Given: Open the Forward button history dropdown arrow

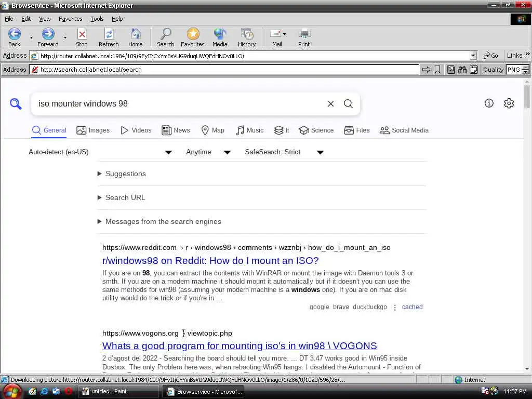Looking at the screenshot, I should point(65,37).
